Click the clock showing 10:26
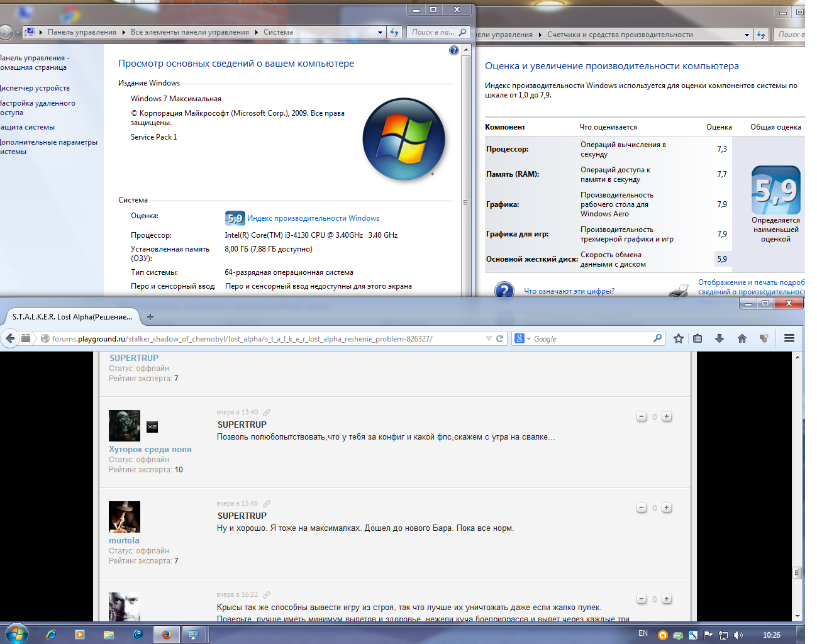Image resolution: width=817 pixels, height=644 pixels. [771, 635]
